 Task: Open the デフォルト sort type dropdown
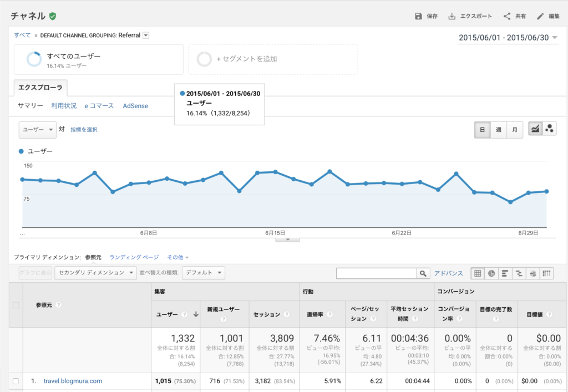click(204, 273)
